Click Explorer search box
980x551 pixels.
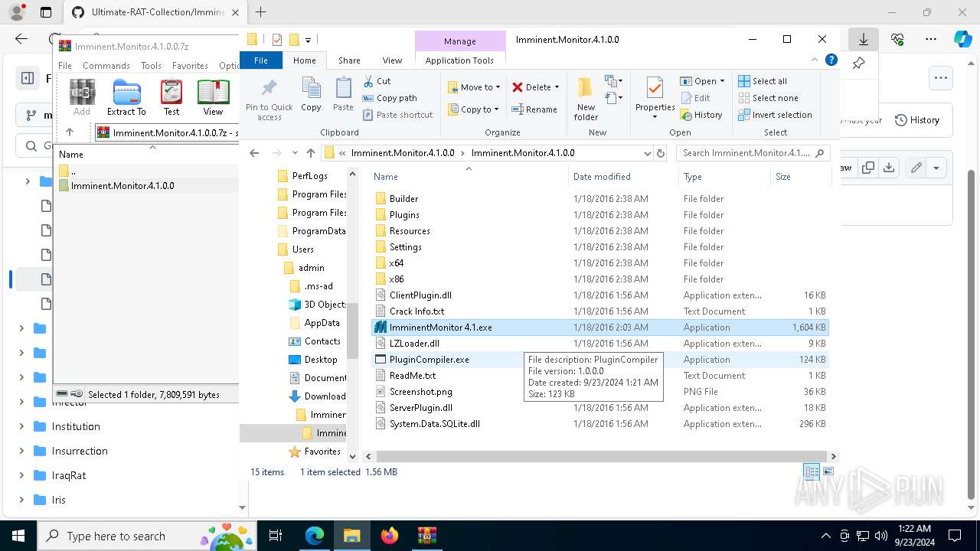[753, 153]
